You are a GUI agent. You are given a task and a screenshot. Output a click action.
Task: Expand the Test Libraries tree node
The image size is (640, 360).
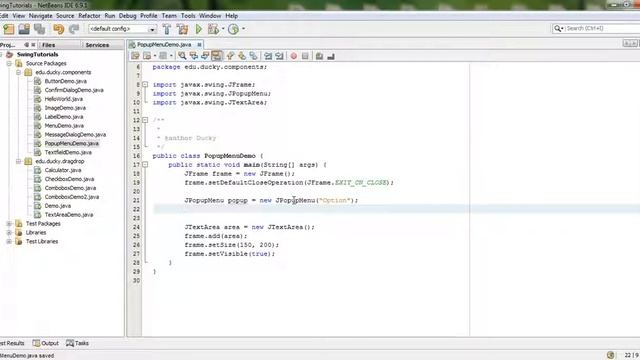click(9, 242)
